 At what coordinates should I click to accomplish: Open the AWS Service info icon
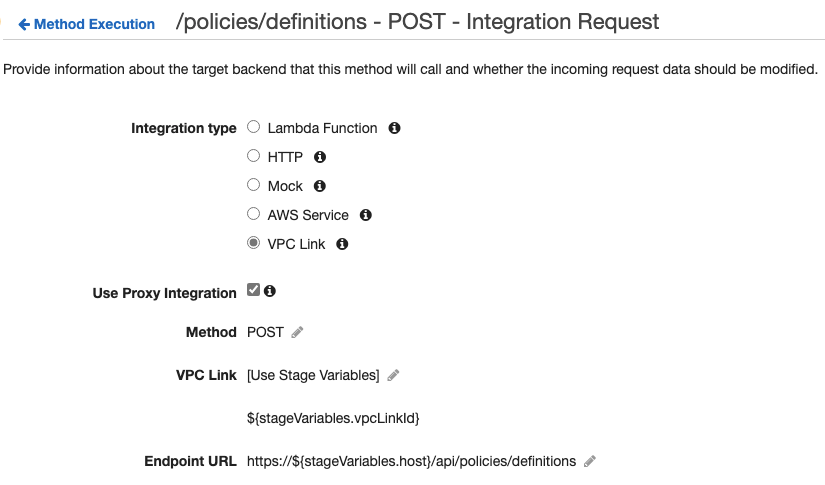(365, 215)
